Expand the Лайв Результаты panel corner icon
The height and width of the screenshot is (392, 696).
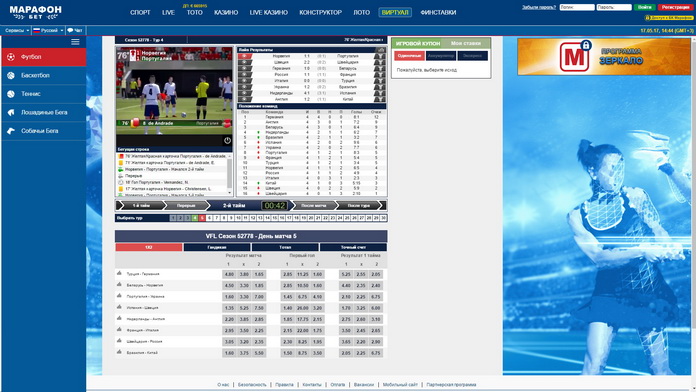pos(381,50)
